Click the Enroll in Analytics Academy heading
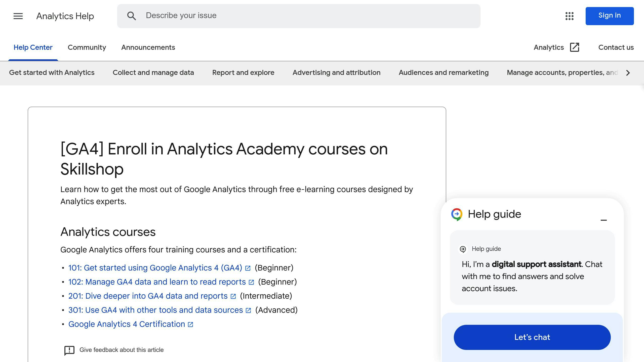The height and width of the screenshot is (362, 644). 224,159
